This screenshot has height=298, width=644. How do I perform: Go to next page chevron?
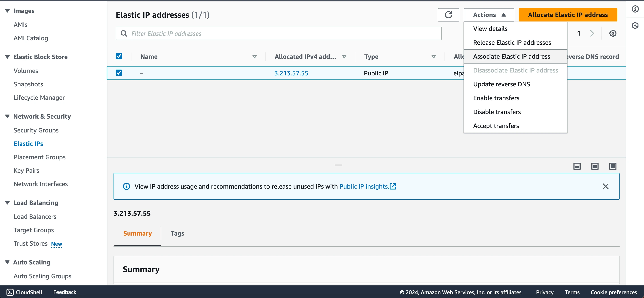(x=592, y=33)
